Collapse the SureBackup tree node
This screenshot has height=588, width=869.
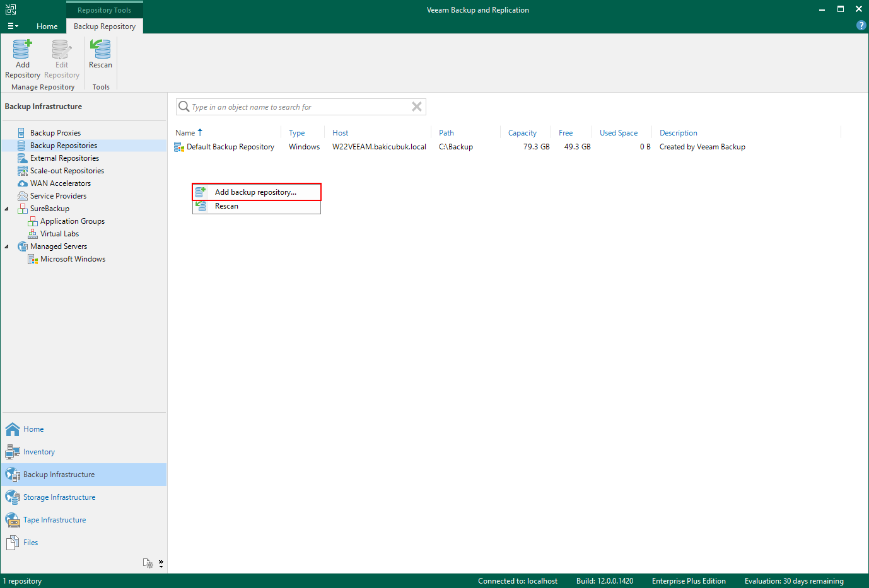pyautogui.click(x=7, y=209)
